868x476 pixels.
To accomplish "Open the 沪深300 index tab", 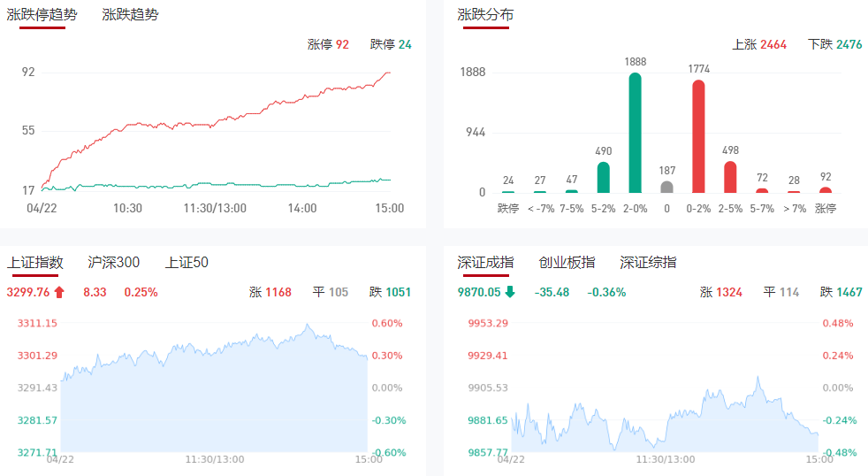I will (114, 263).
